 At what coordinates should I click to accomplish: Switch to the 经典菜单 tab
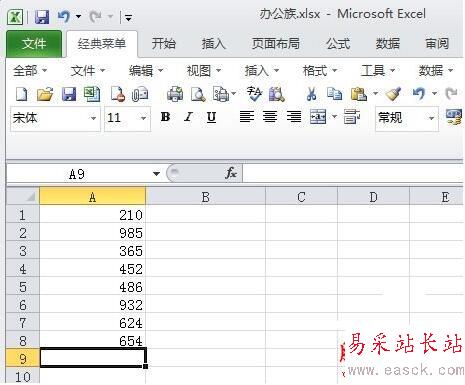(x=102, y=44)
